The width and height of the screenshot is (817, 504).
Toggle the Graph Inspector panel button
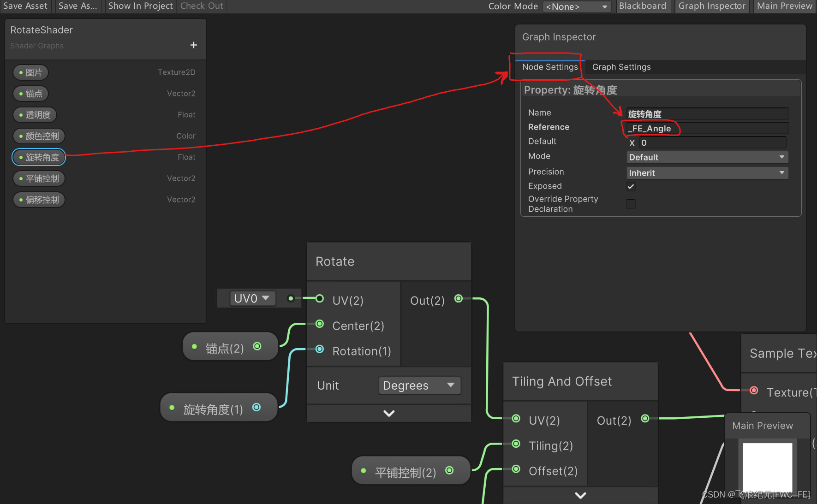point(711,6)
